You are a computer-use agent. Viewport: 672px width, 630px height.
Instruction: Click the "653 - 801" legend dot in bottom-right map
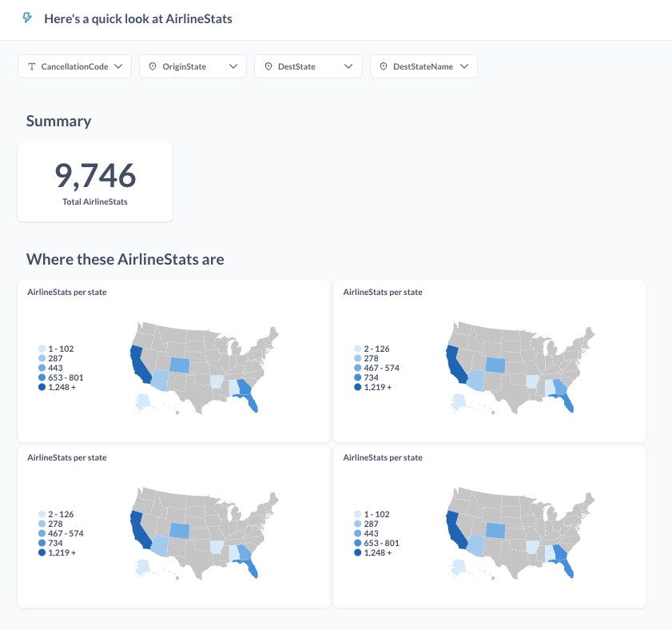pos(358,543)
